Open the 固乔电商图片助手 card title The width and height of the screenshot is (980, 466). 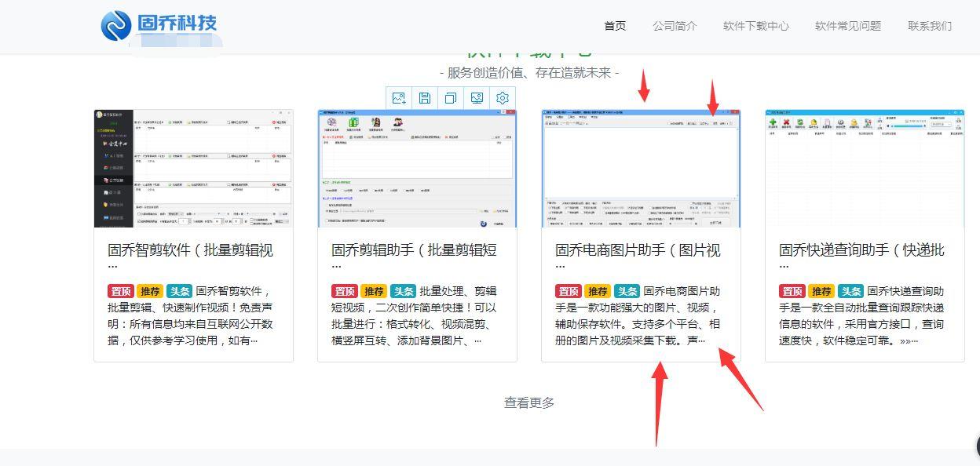coord(638,250)
